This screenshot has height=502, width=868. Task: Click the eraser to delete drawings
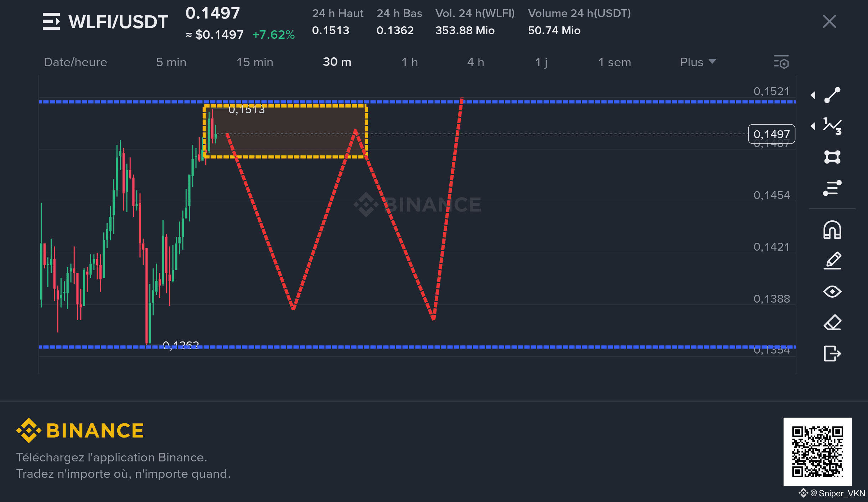click(832, 323)
